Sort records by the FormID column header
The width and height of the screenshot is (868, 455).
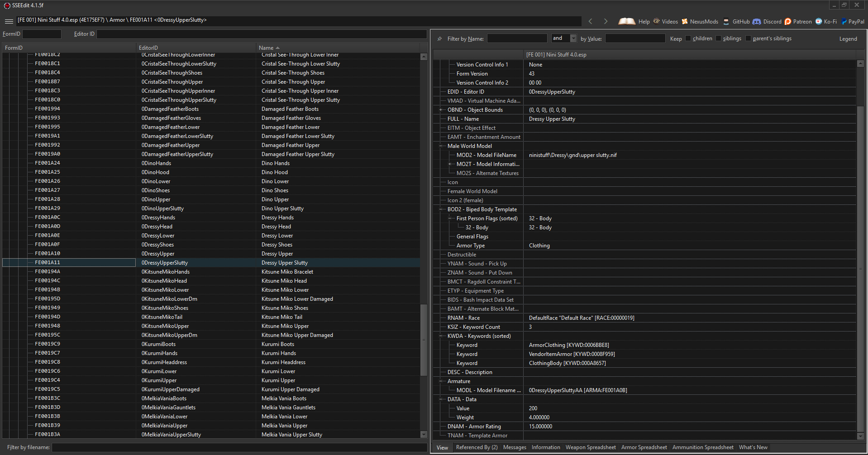[69, 48]
